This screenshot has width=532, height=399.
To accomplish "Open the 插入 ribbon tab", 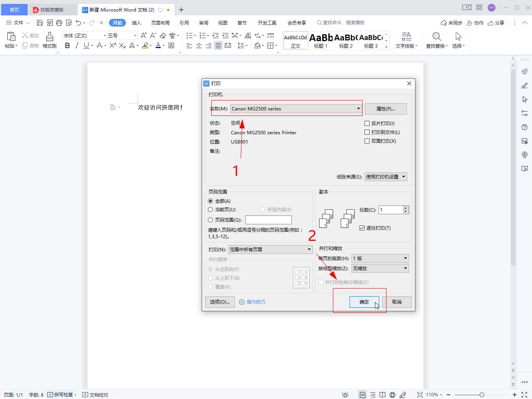I will pyautogui.click(x=137, y=23).
